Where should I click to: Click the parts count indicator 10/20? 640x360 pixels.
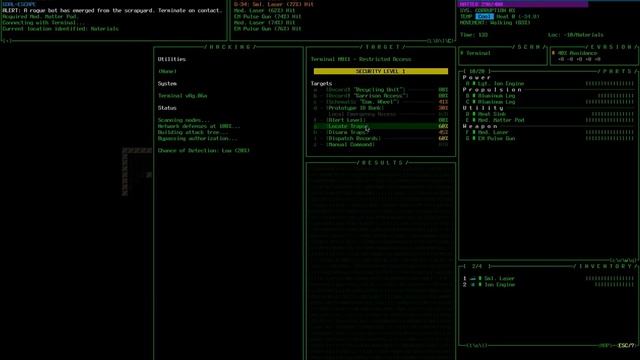(x=477, y=71)
